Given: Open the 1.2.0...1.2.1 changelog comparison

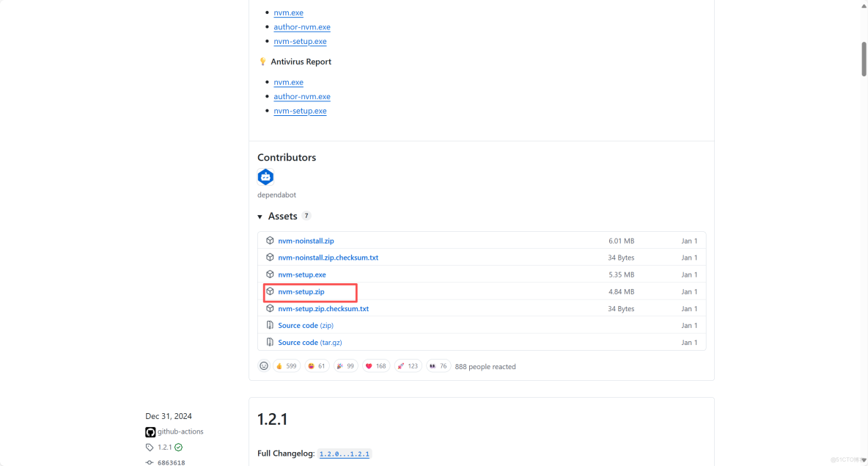Looking at the screenshot, I should point(345,454).
